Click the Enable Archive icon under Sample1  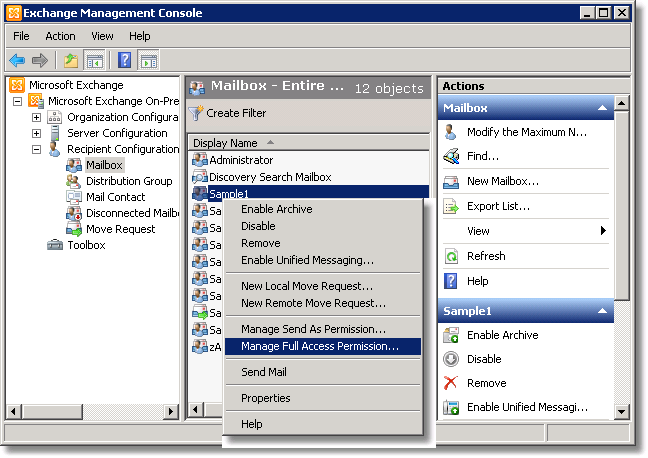[x=451, y=335]
